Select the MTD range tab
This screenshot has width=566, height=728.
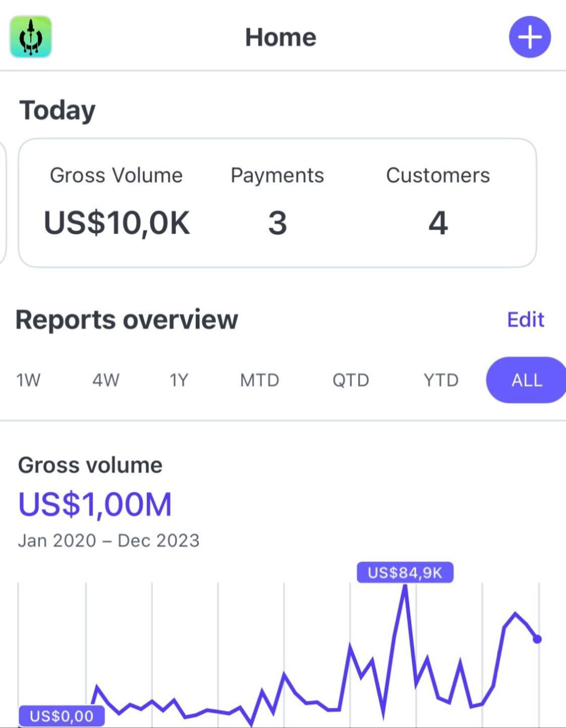tap(259, 380)
